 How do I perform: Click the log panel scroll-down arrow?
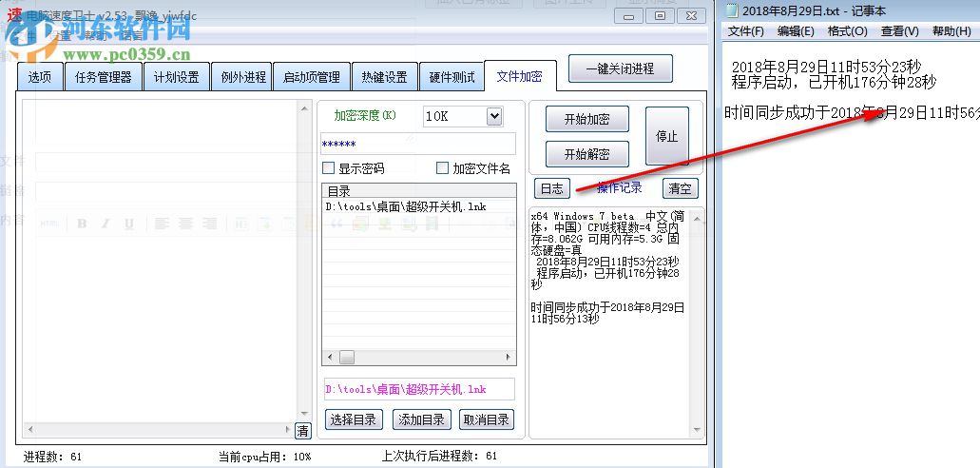click(x=697, y=430)
